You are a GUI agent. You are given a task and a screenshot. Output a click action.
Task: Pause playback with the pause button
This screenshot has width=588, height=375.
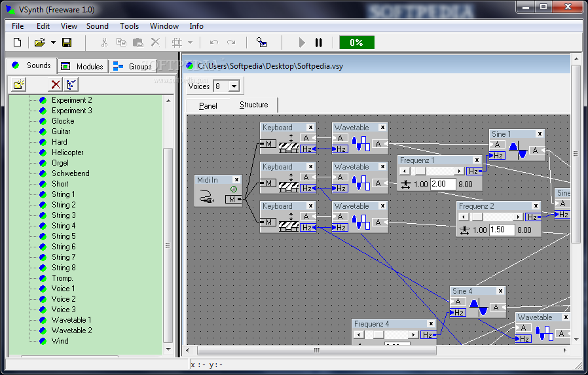coord(319,43)
